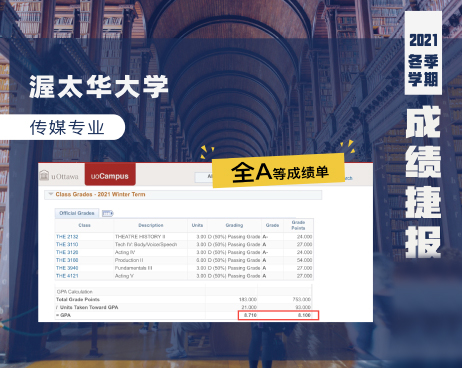462x368 pixels.
Task: Sort by the Grade Points column header
Action: coord(298,225)
